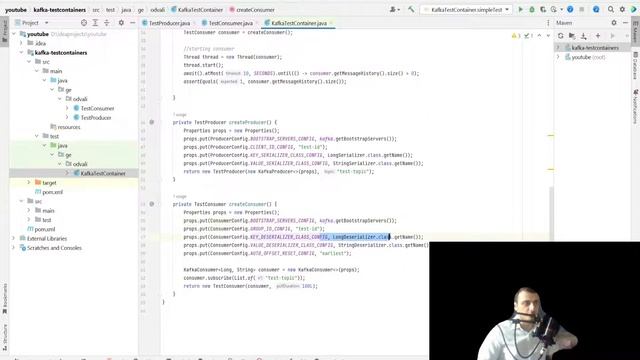The image size is (640, 360).
Task: Click Maven download sources icon
Action: 584,36
